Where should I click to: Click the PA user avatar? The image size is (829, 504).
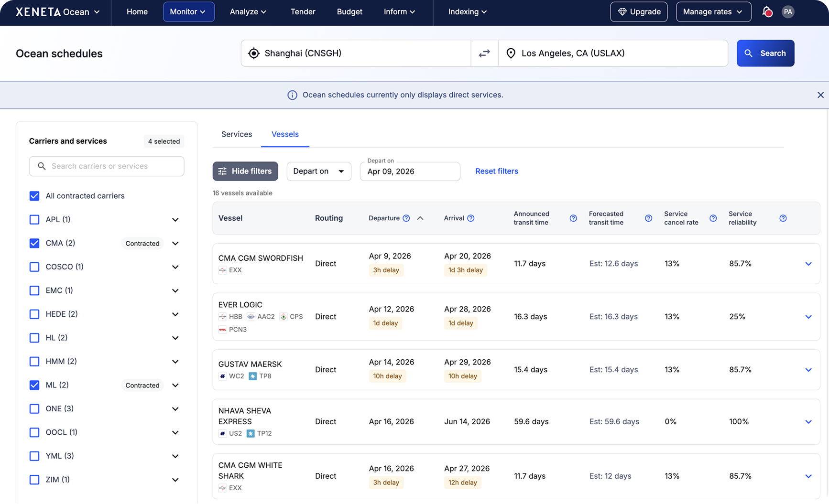click(788, 11)
